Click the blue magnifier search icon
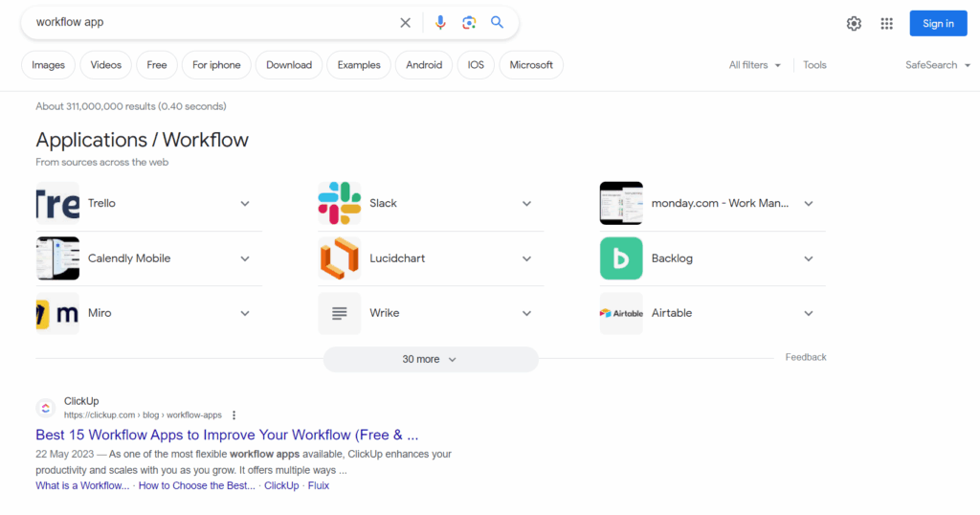Image resolution: width=980 pixels, height=515 pixels. point(497,23)
